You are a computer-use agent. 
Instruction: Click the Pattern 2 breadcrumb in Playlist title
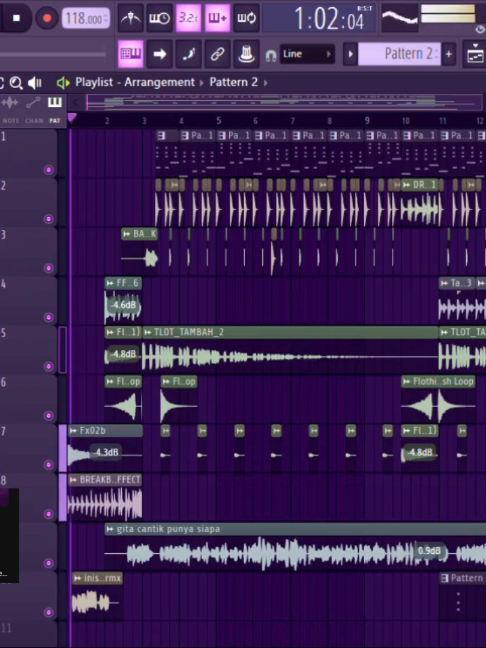click(x=233, y=82)
